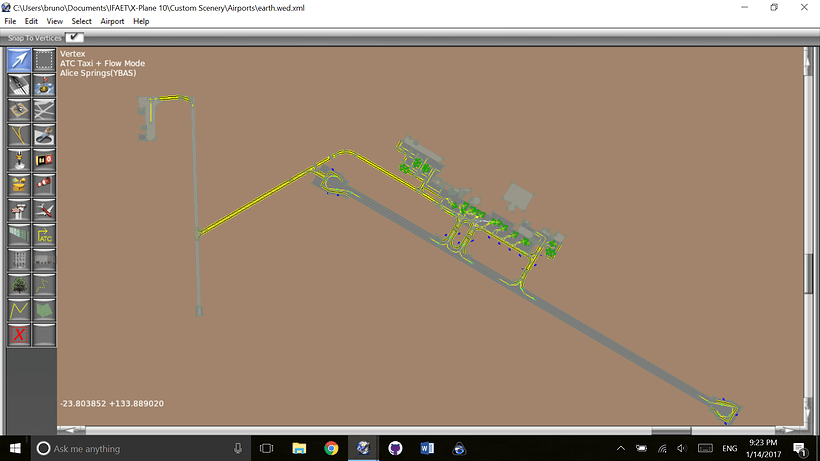Click the Cortana 'Ask me anything' search box

(141, 448)
